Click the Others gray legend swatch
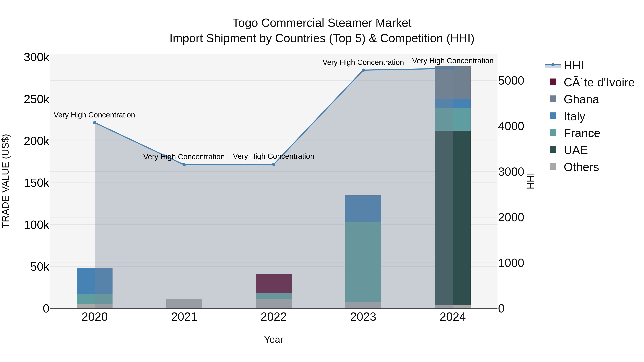644x362 pixels. (553, 167)
